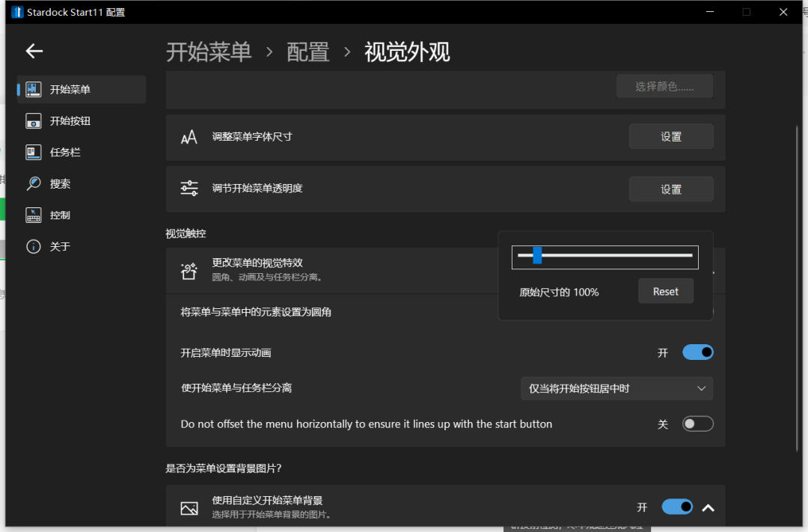Click the taskbar (任务栏) sidebar icon

coord(34,152)
